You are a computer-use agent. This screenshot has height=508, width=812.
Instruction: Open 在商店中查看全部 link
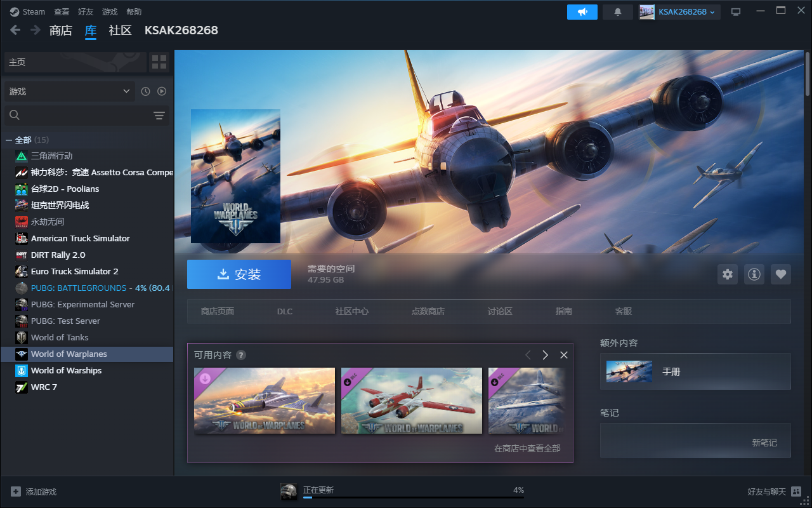coord(527,448)
